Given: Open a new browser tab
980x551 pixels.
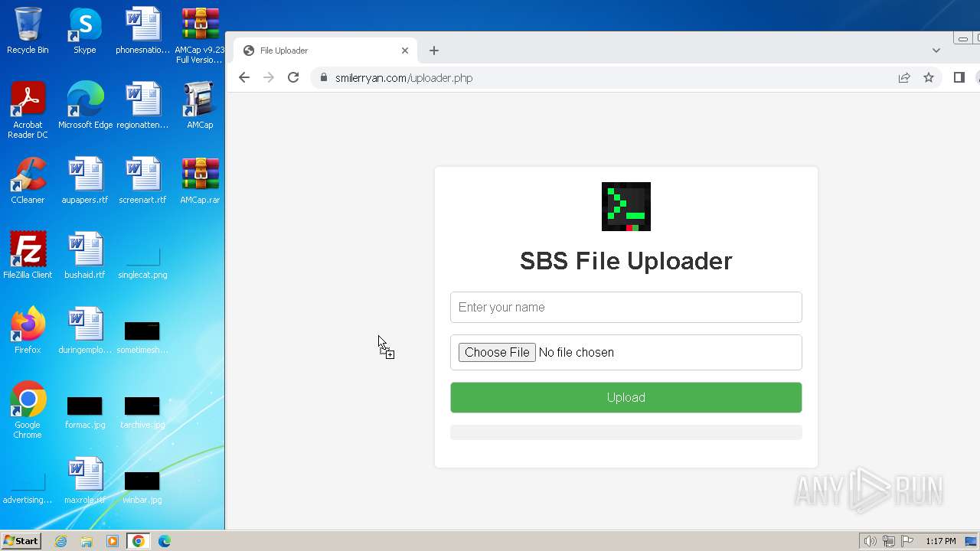Looking at the screenshot, I should (x=434, y=51).
